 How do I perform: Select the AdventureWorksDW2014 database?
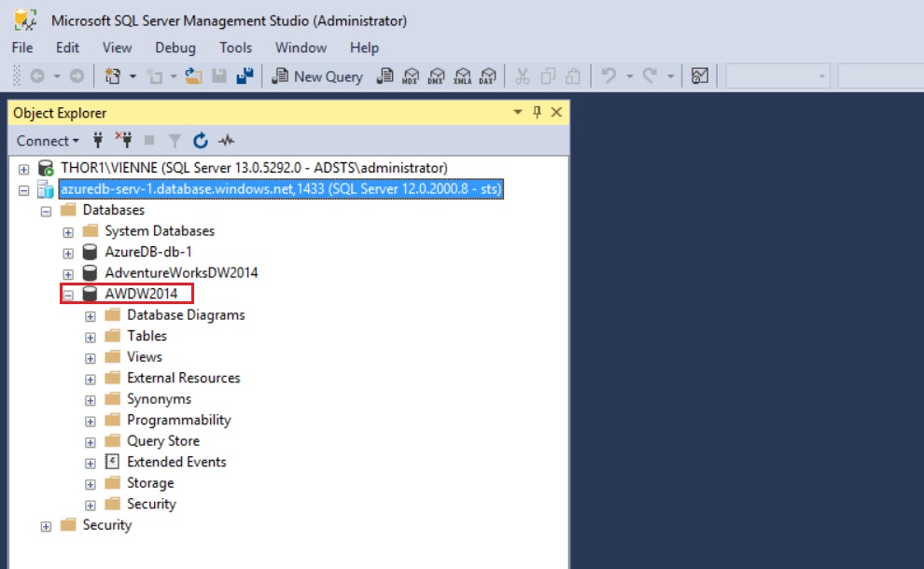pyautogui.click(x=181, y=272)
